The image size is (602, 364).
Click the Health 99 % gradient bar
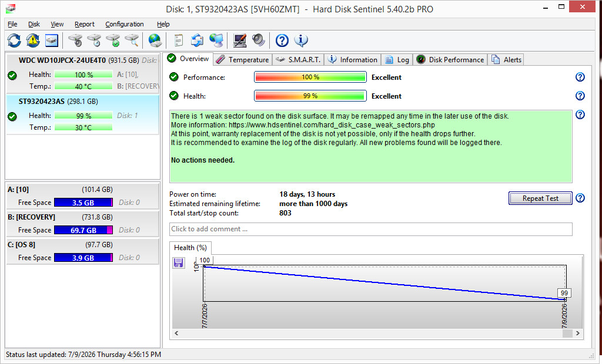tap(310, 96)
